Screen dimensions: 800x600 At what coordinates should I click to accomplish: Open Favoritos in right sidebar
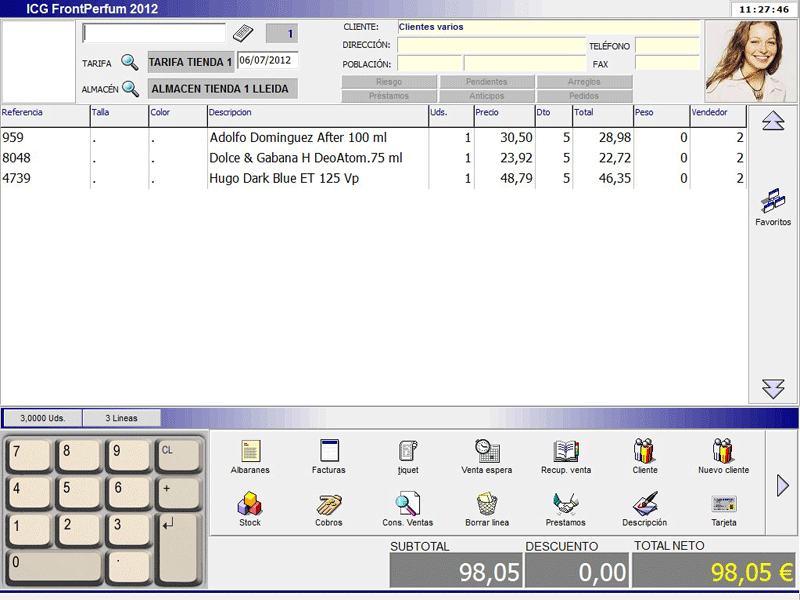pyautogui.click(x=773, y=206)
